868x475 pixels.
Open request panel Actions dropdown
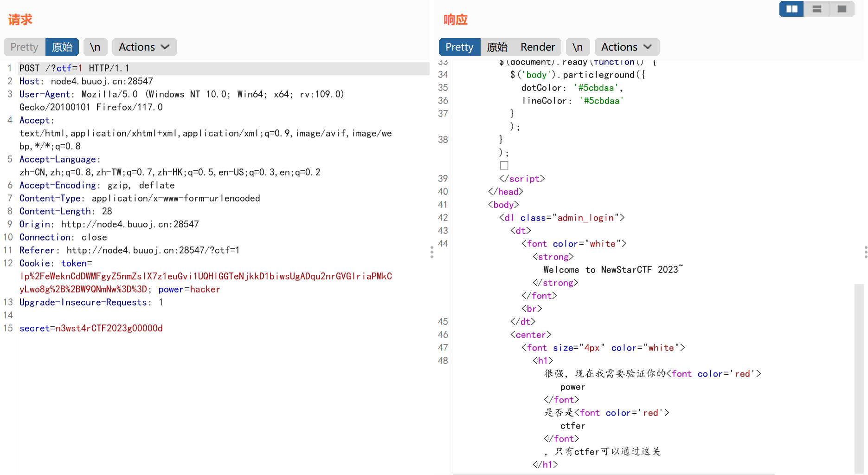144,47
